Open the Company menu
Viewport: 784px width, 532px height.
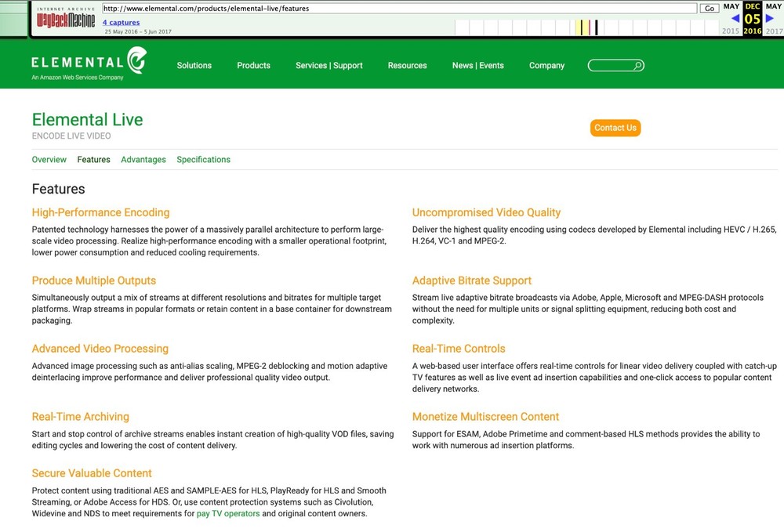tap(546, 66)
